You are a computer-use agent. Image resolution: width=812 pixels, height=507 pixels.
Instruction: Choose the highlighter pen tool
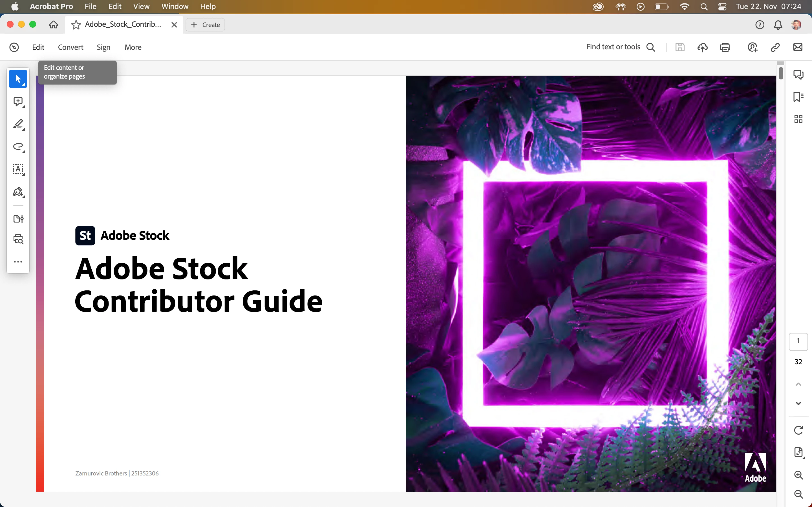[18, 124]
